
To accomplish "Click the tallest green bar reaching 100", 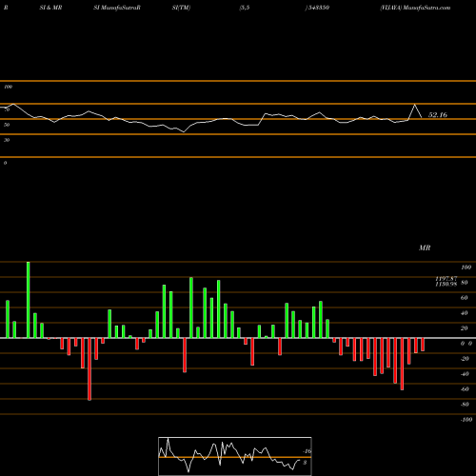I will [29, 300].
